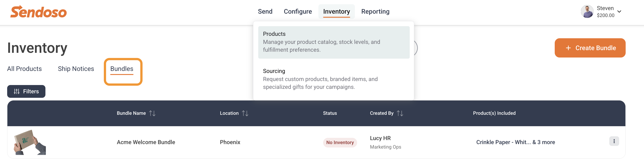The width and height of the screenshot is (644, 162).
Task: Open three-dot menu for Acme Welcome Bundle
Action: 614,141
